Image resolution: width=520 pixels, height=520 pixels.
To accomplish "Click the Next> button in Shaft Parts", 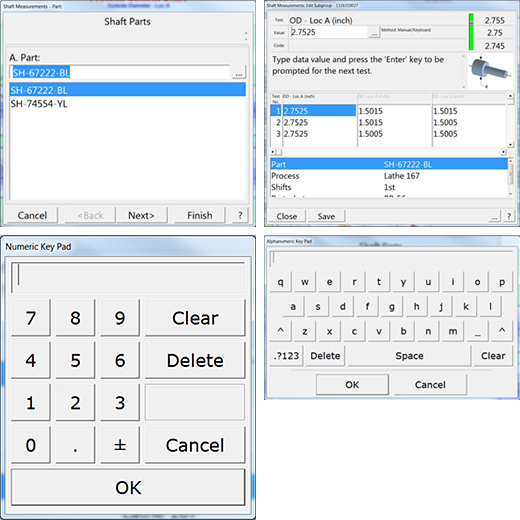I will 141,215.
